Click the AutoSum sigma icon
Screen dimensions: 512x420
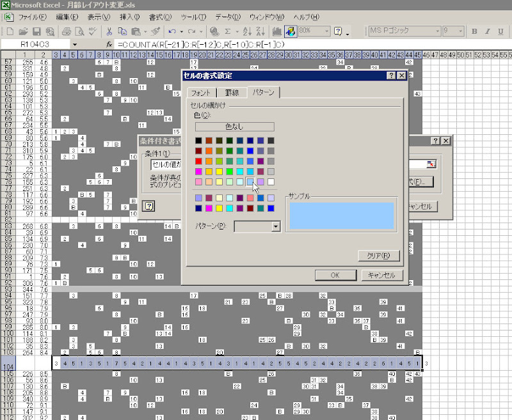pos(228,31)
